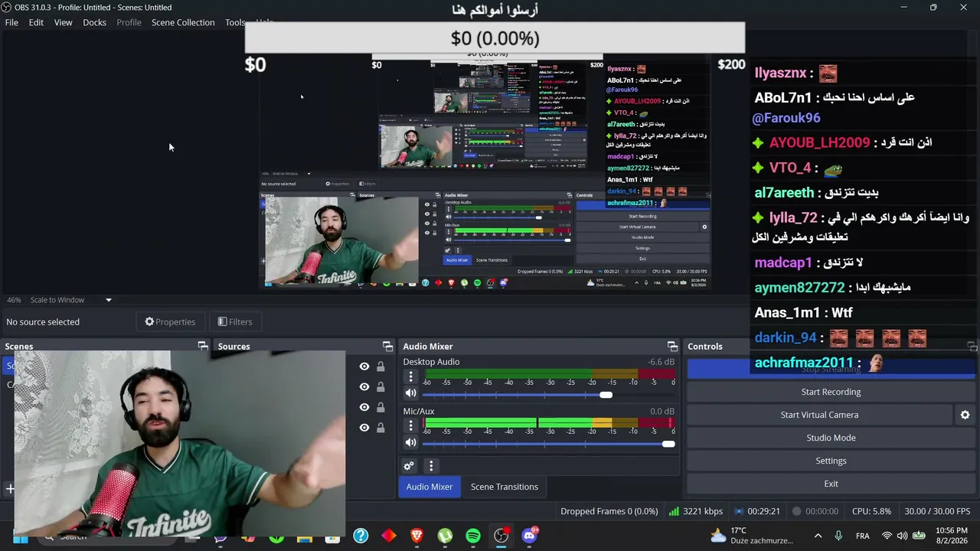Float the Scenes dock
This screenshot has height=551, width=980.
pos(203,347)
